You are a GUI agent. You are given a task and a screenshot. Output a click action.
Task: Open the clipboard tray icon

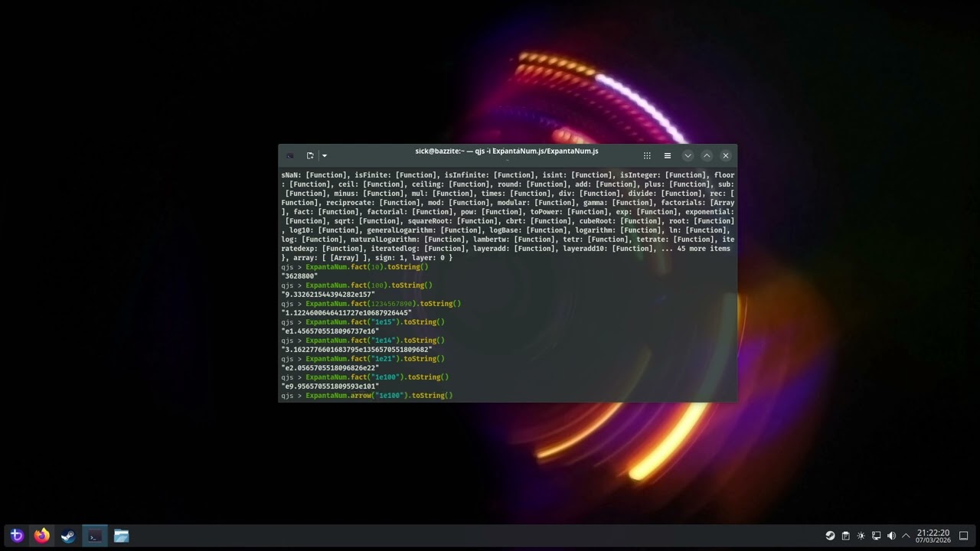coord(845,536)
